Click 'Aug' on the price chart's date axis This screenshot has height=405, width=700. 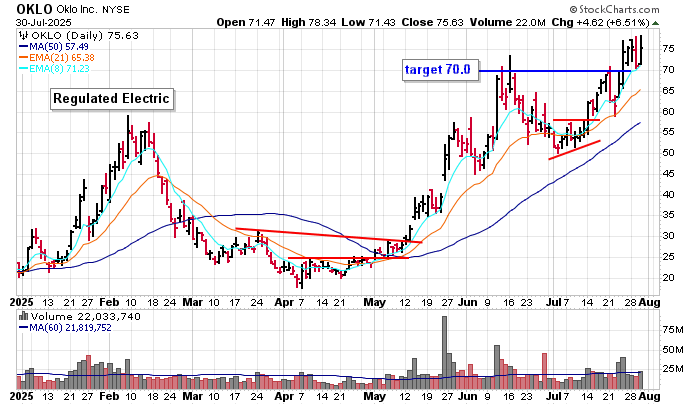[x=649, y=302]
